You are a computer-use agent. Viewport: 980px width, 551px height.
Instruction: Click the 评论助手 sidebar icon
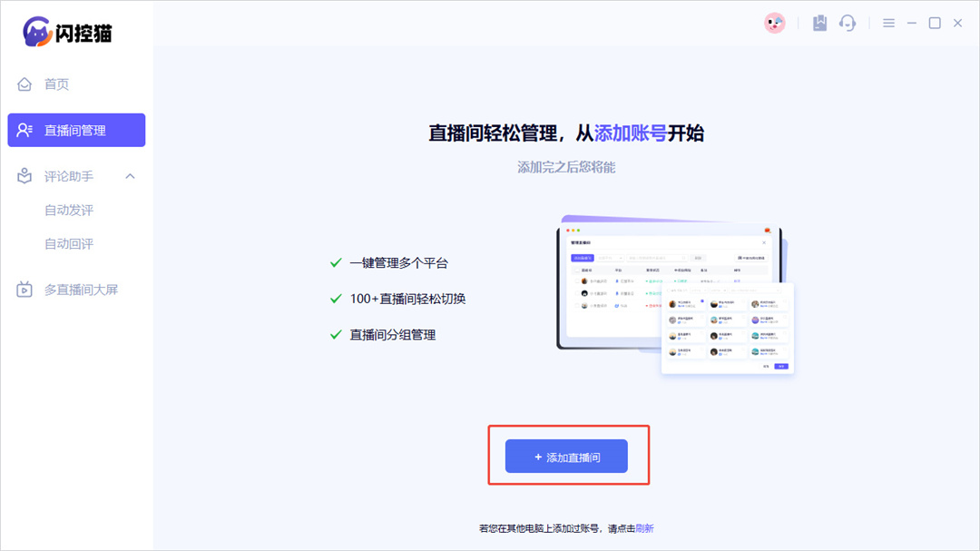click(24, 176)
